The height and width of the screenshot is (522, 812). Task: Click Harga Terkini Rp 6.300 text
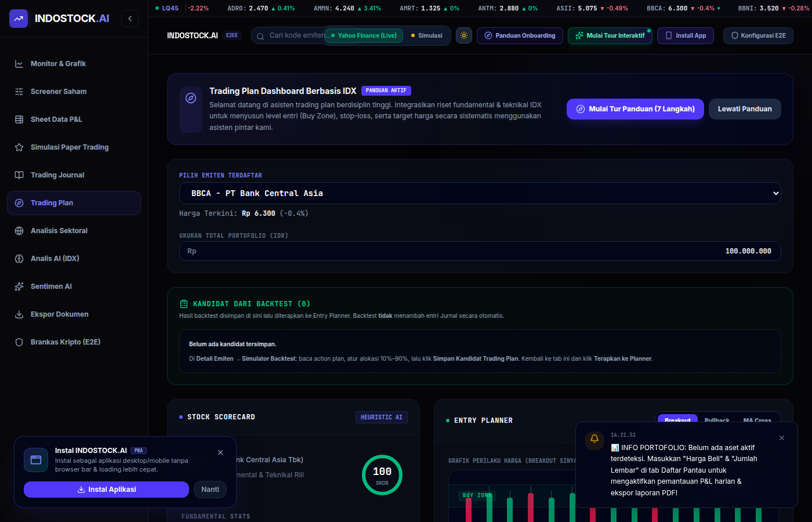point(244,213)
